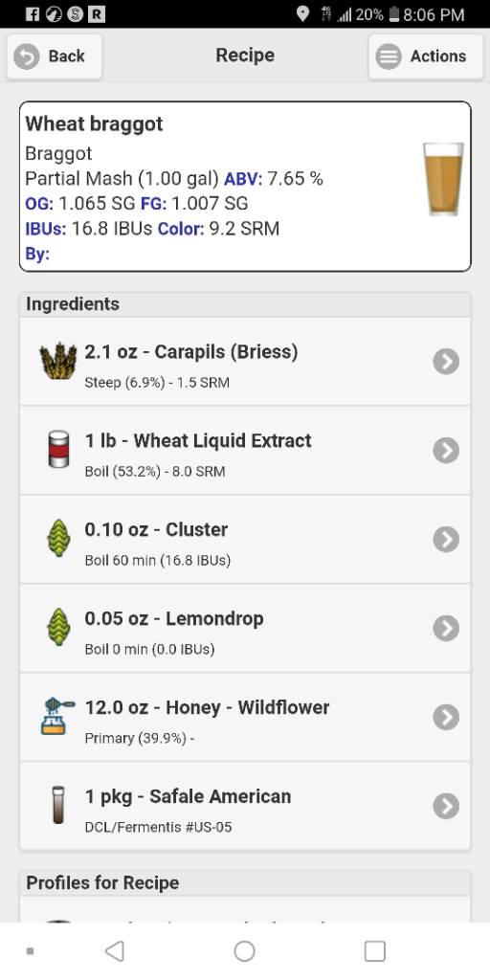This screenshot has width=490, height=980.
Task: Open the Wheat braggot recipe summary card
Action: coord(245,187)
